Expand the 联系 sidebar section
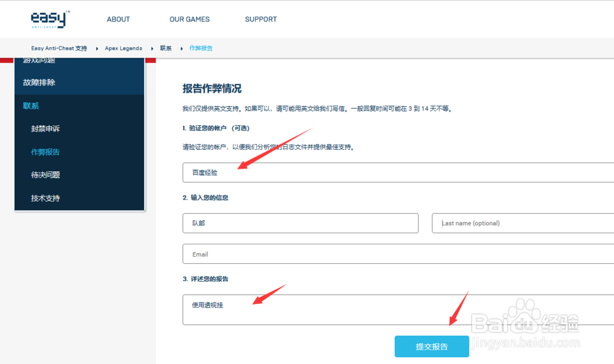This screenshot has height=364, width=614. (x=31, y=106)
